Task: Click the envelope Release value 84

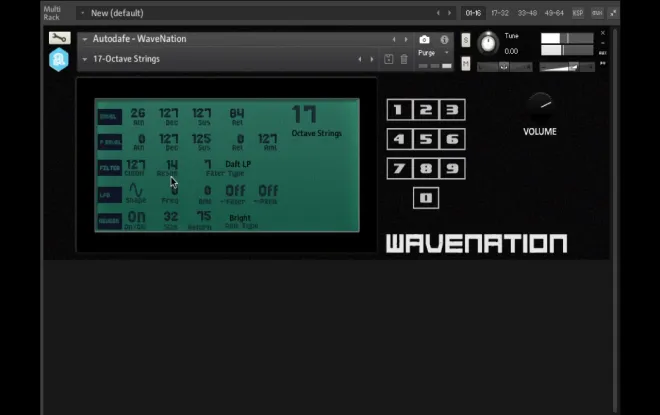Action: pos(237,113)
